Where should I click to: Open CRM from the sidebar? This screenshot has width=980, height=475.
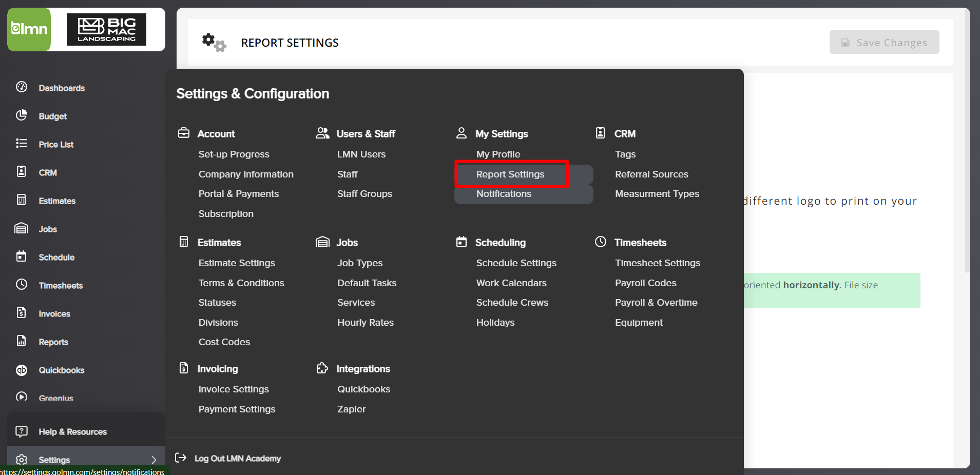pyautogui.click(x=48, y=172)
